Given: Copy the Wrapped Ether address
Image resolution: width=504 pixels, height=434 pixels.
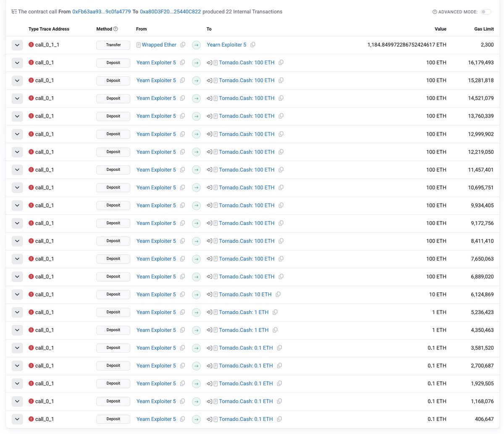Looking at the screenshot, I should coord(183,45).
